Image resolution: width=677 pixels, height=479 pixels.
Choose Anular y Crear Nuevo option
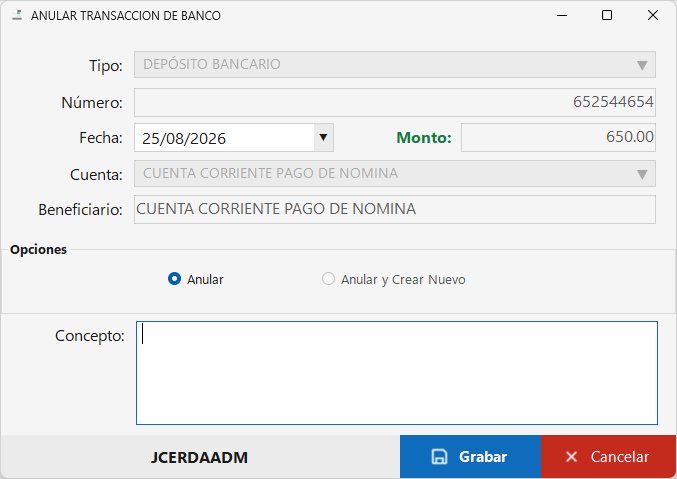pyautogui.click(x=328, y=279)
